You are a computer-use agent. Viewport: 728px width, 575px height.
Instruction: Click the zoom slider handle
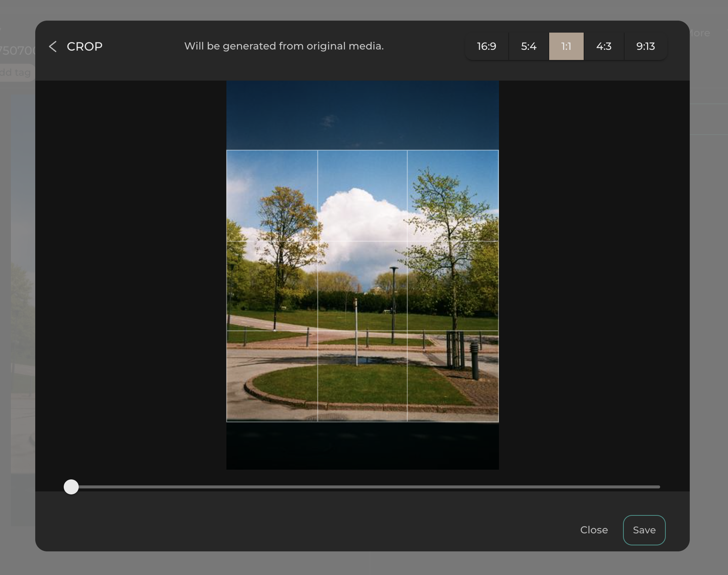(x=71, y=487)
